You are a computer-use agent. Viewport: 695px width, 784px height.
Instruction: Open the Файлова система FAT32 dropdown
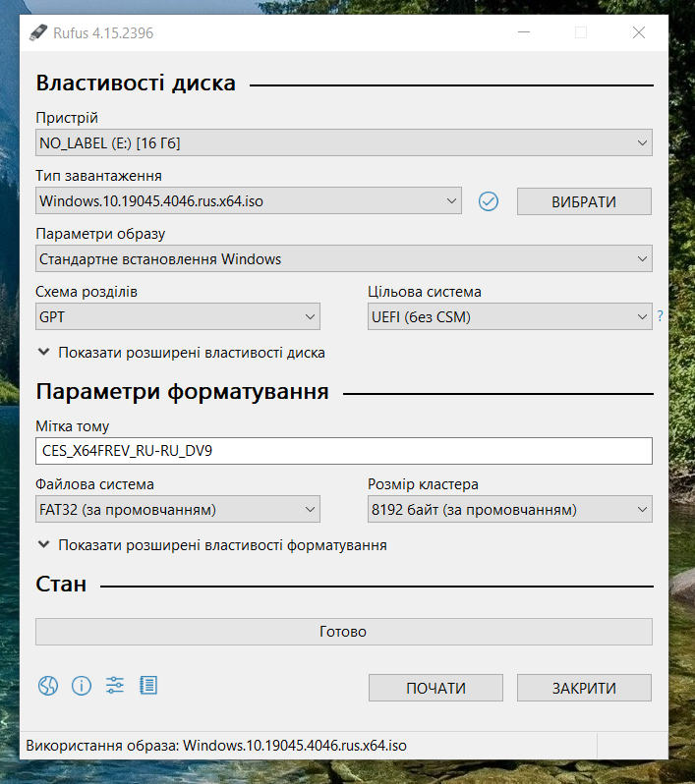pyautogui.click(x=178, y=510)
